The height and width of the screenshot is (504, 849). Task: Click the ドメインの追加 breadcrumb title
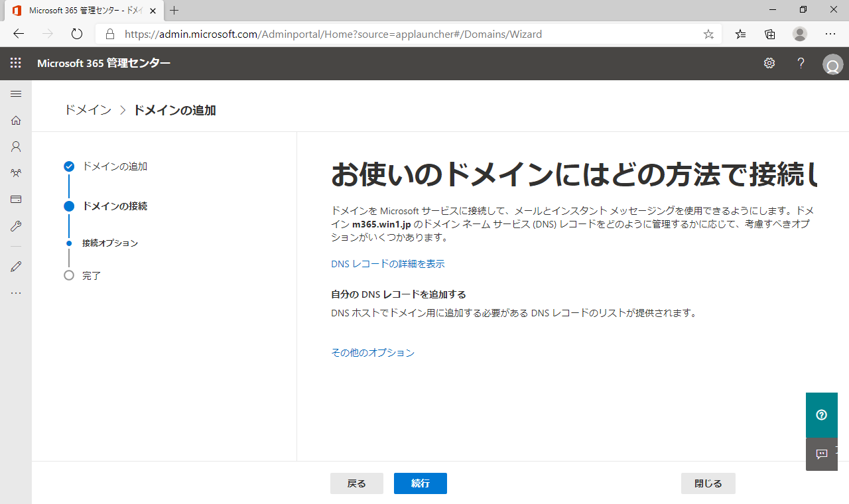coord(174,110)
